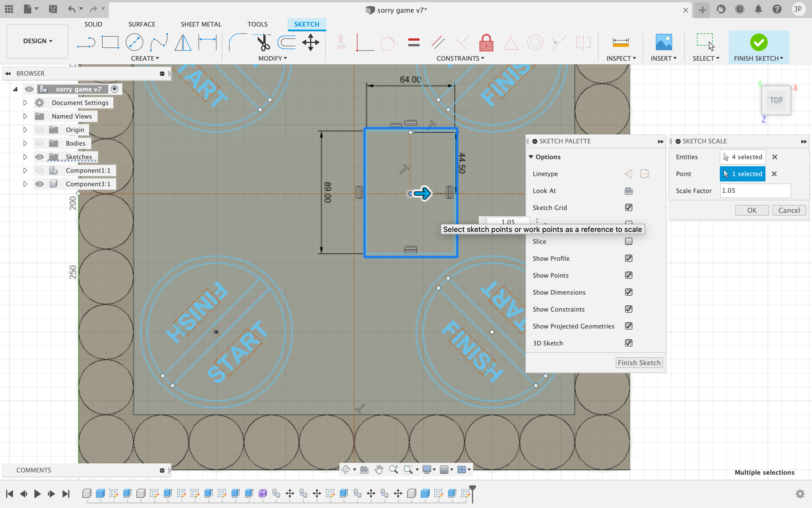
Task: Click FINISH SKETCH in the toolbar
Action: [759, 47]
